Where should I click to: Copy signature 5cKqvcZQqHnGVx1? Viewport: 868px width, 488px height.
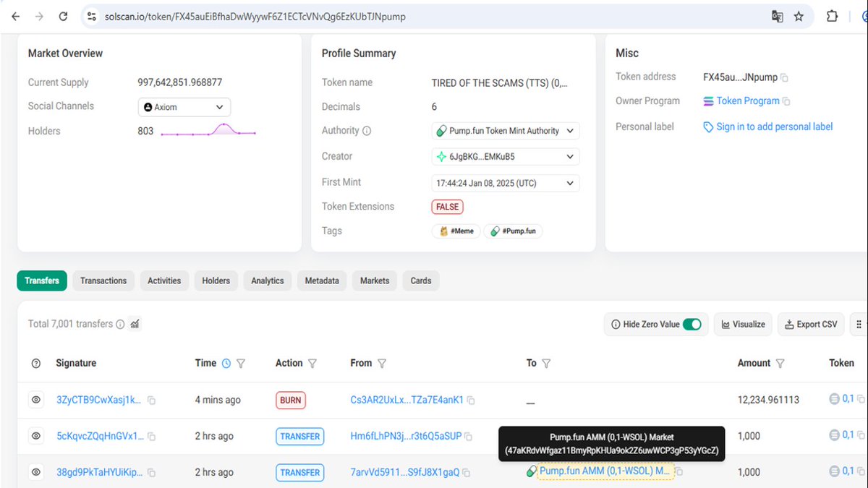[x=152, y=437]
